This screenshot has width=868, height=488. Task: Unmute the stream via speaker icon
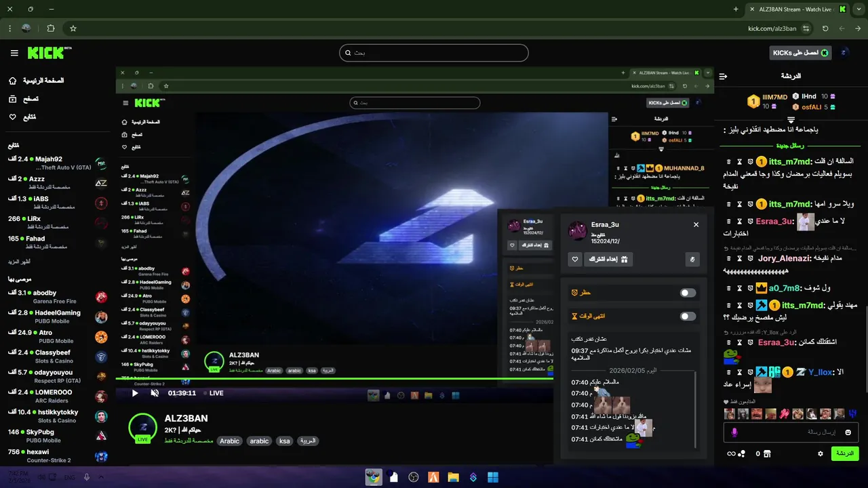(155, 393)
